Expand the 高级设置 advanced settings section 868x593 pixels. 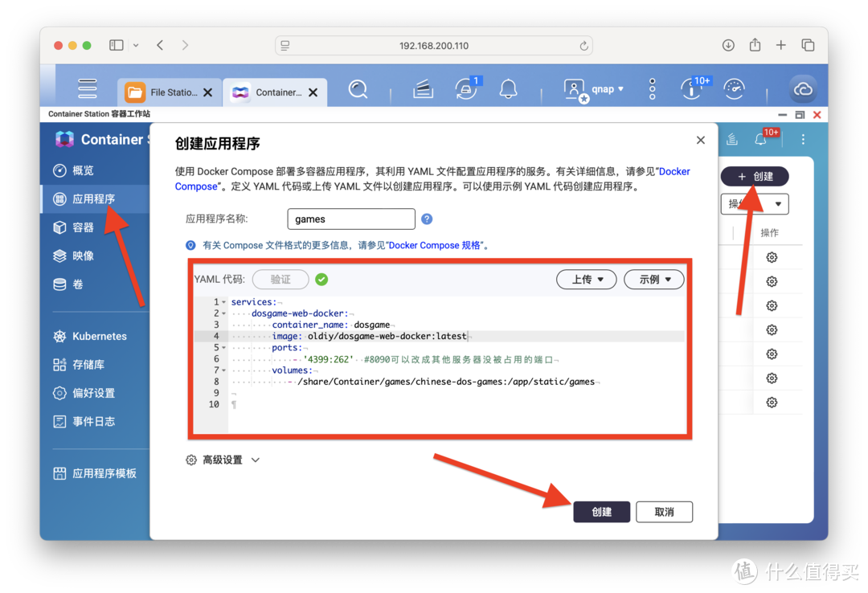tap(223, 460)
